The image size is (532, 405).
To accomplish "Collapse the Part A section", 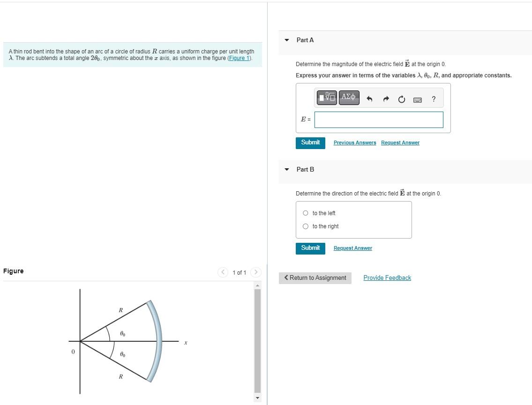I will point(286,40).
